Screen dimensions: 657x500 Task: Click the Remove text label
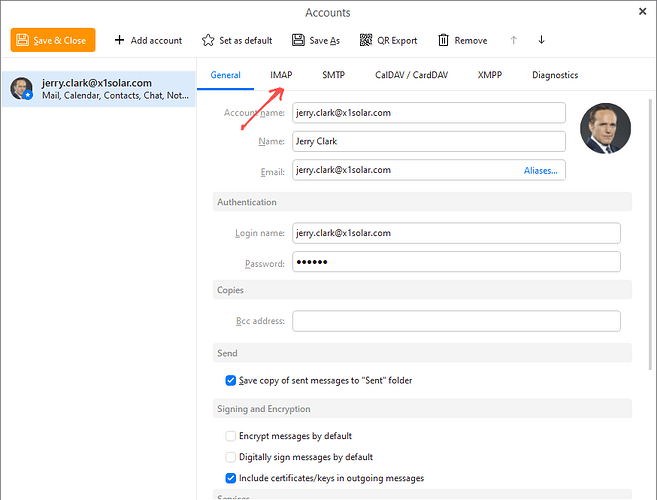pyautogui.click(x=471, y=41)
